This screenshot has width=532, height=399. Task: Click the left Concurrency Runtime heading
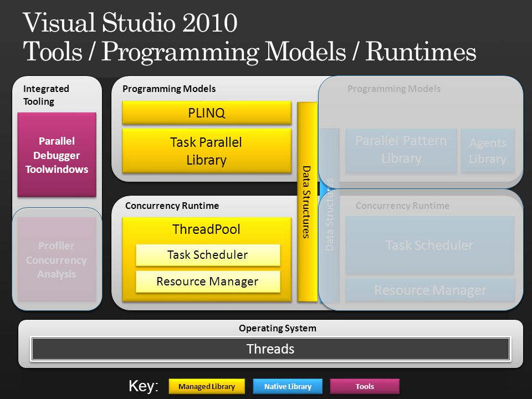point(172,206)
